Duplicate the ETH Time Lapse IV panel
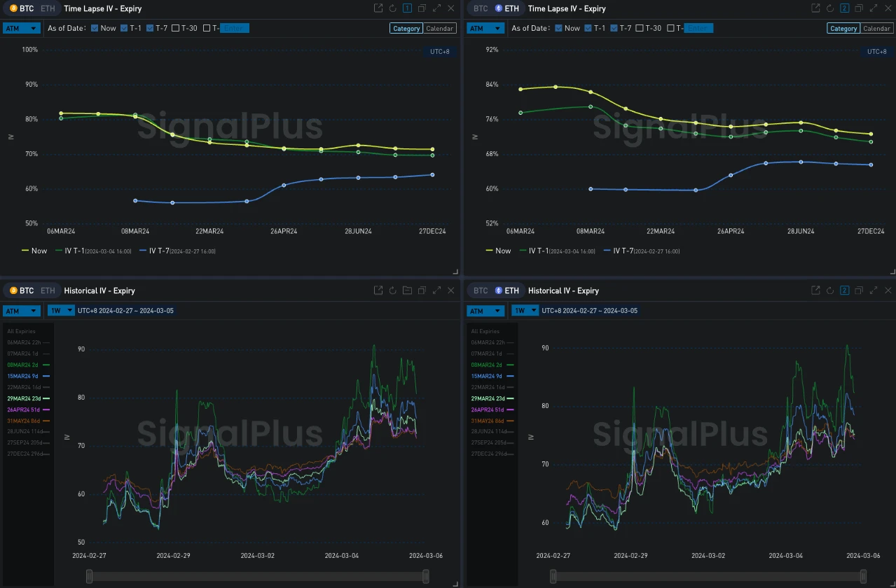The height and width of the screenshot is (588, 896). click(x=860, y=8)
